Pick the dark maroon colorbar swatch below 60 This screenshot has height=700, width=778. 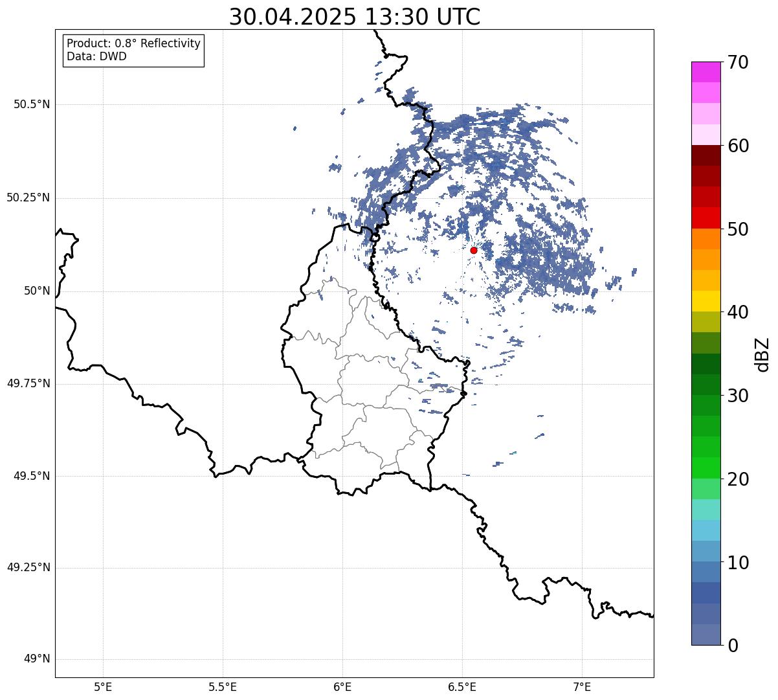pyautogui.click(x=706, y=155)
